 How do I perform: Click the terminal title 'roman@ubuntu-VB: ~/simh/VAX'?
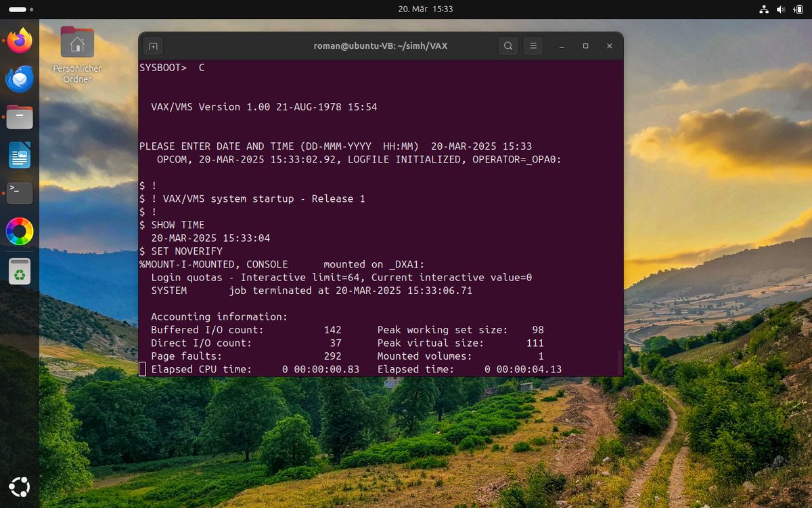coord(380,46)
